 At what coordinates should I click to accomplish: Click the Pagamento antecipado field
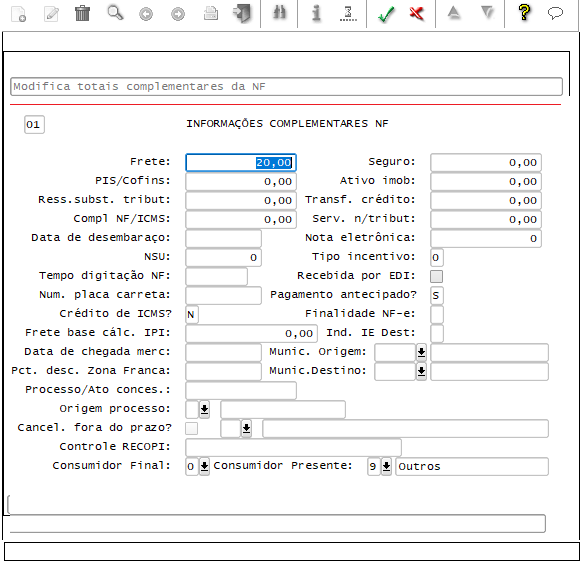point(437,295)
